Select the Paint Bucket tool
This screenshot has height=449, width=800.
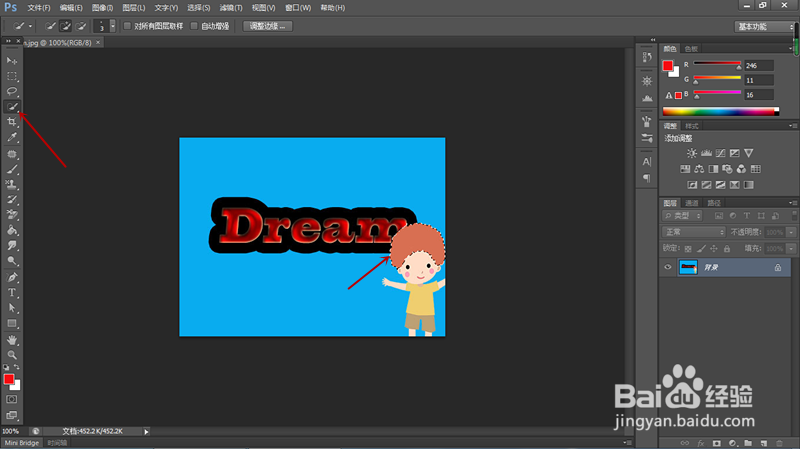point(12,230)
